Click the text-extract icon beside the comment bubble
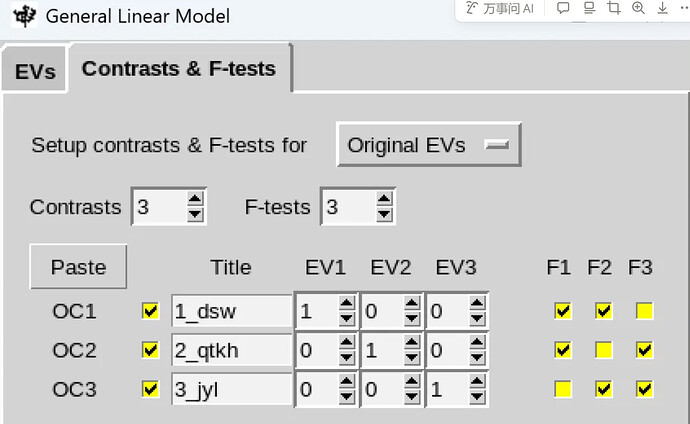Screen dimensions: 690x424 tap(588, 9)
